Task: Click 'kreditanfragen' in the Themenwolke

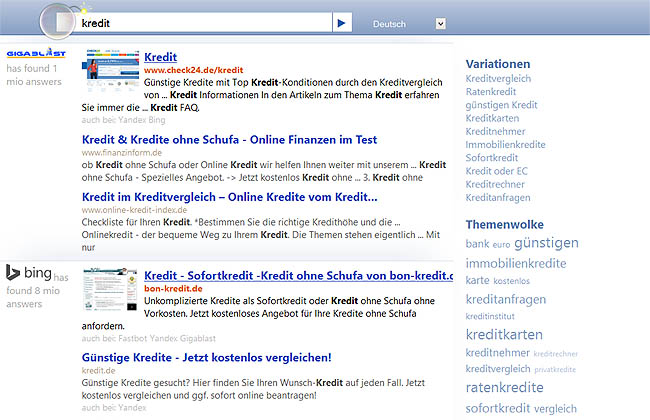Action: pos(506,299)
